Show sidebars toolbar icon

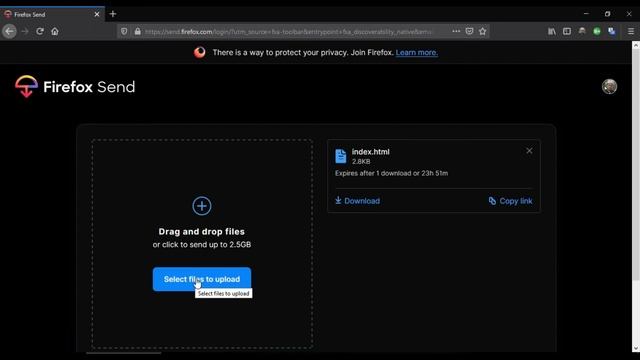pyautogui.click(x=567, y=31)
